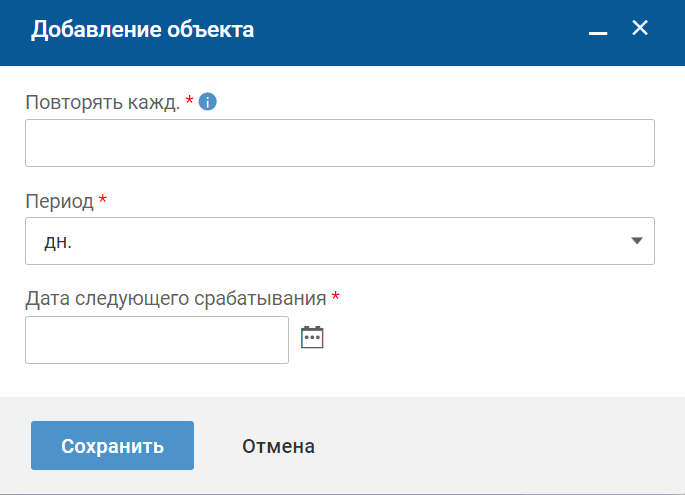Close the "Добавление объекта" dialog
This screenshot has width=685, height=495.
tap(640, 28)
